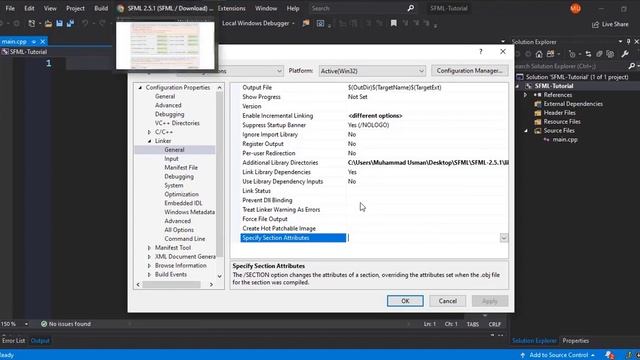This screenshot has width=640, height=360.
Task: Click the Live Share button label
Action: [615, 24]
